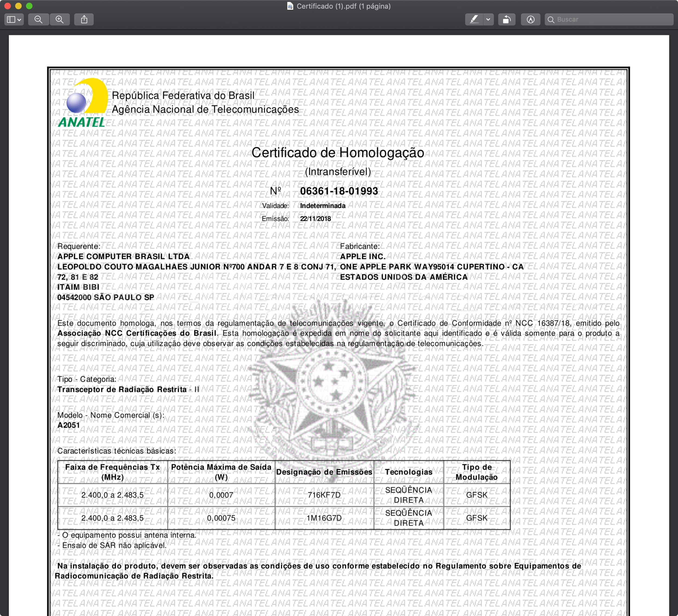This screenshot has width=678, height=616.
Task: Expand the highlight color dropdown arrow
Action: 488,19
